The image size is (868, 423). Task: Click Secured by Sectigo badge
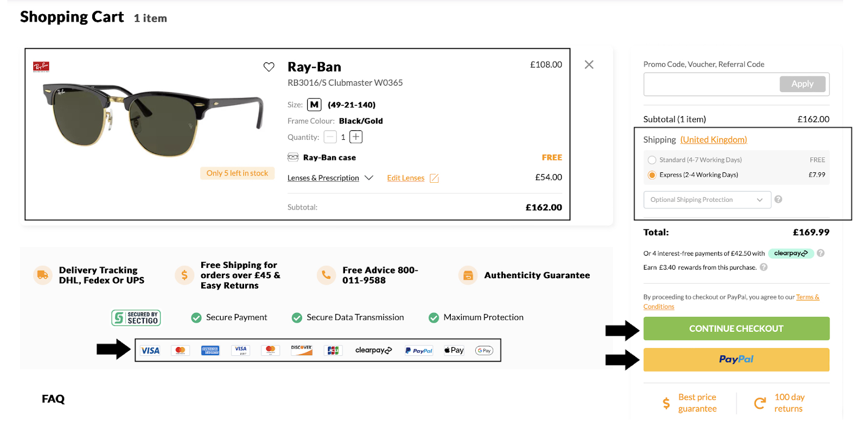pos(136,318)
